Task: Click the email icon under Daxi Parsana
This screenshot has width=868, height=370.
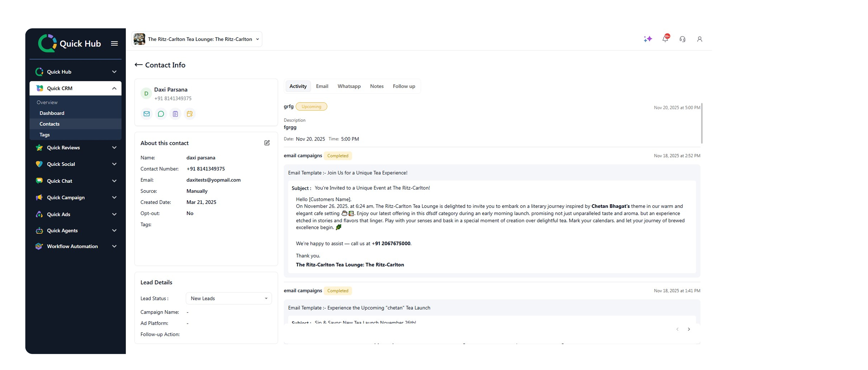Action: click(x=146, y=114)
